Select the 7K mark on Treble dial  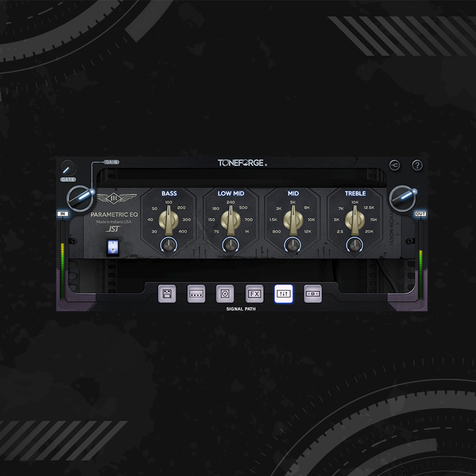click(x=341, y=208)
